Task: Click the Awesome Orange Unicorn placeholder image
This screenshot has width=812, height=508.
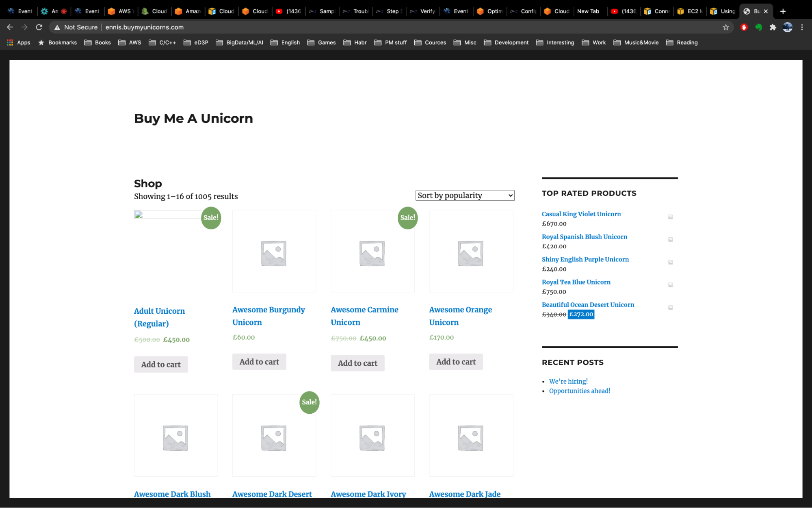Action: point(471,251)
